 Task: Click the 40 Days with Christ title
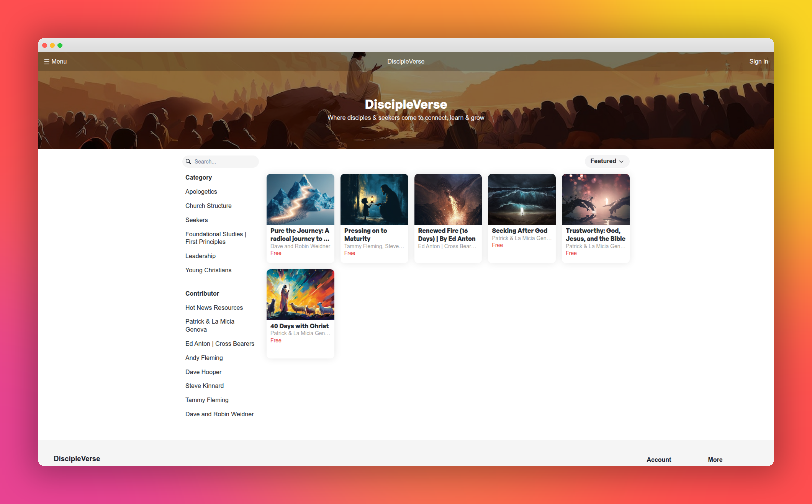300,326
